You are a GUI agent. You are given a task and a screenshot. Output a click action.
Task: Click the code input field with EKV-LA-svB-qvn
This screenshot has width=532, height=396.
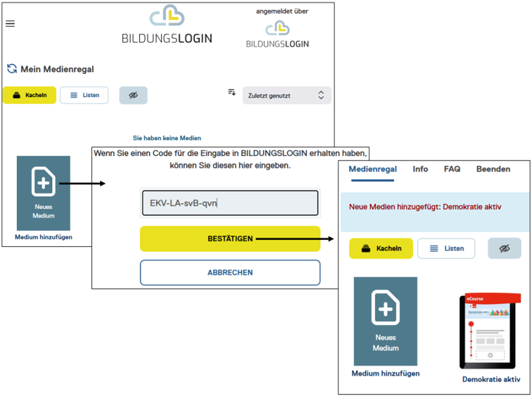point(230,203)
